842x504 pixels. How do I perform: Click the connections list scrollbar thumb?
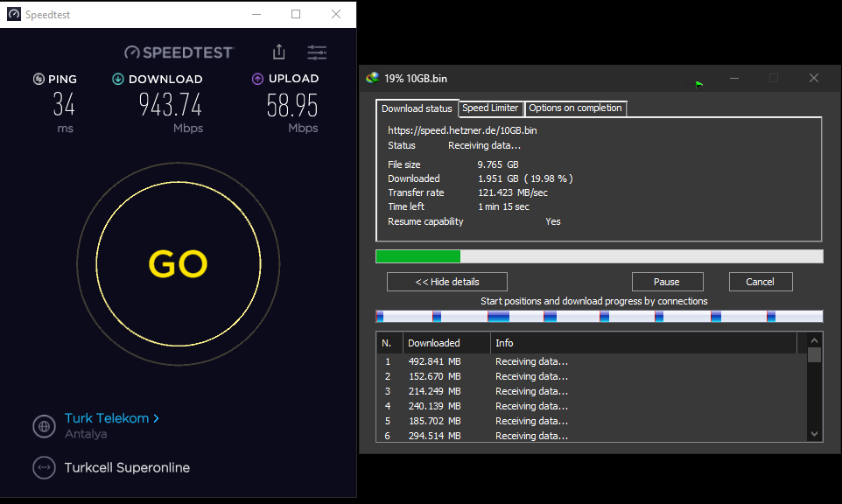[x=814, y=354]
